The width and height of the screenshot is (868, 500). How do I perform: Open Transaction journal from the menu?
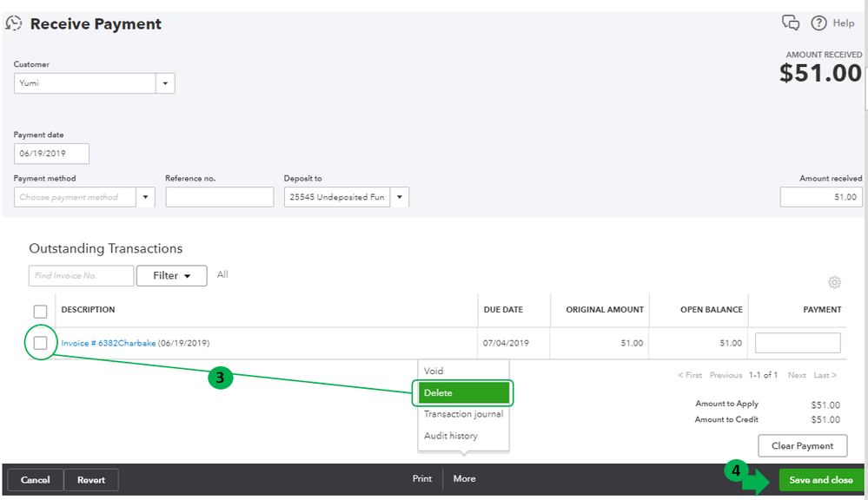pos(463,414)
